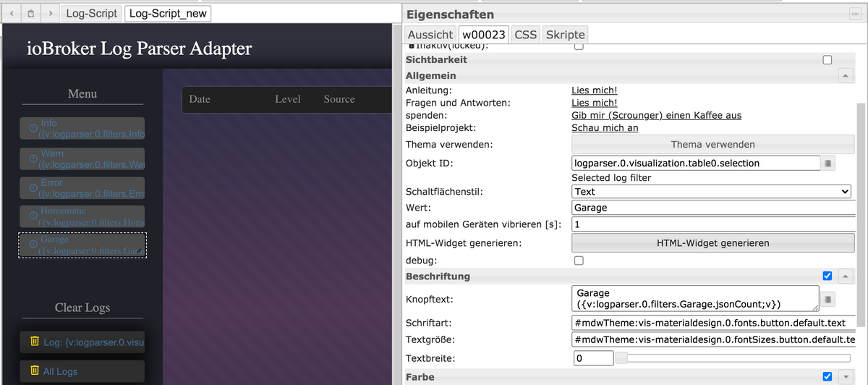
Task: Click the clock icon on Garage filter button
Action: pyautogui.click(x=33, y=245)
